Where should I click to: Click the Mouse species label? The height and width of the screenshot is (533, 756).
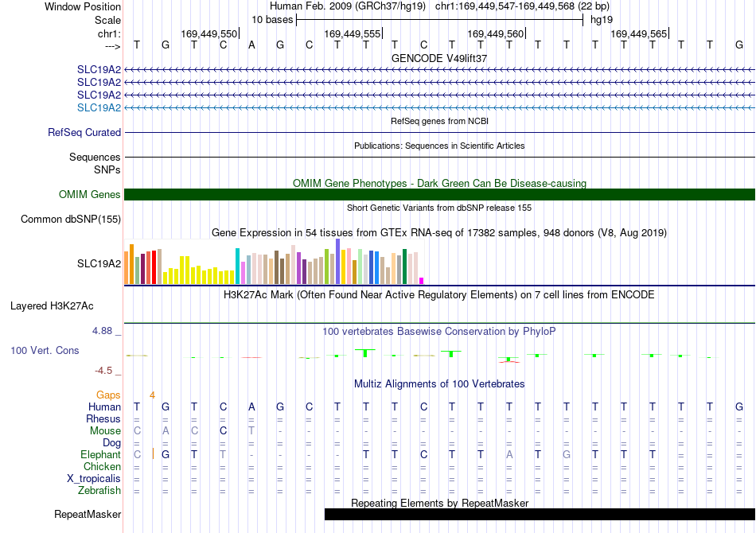(105, 431)
